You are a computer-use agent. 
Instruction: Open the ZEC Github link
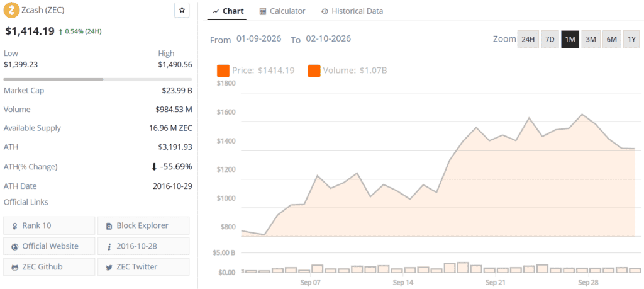[x=49, y=267]
